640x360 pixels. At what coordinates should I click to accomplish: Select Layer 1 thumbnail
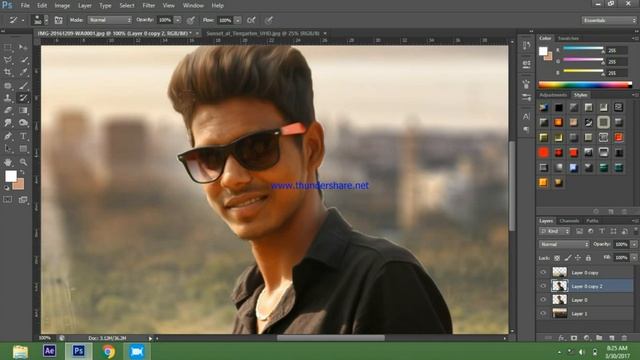pyautogui.click(x=560, y=313)
